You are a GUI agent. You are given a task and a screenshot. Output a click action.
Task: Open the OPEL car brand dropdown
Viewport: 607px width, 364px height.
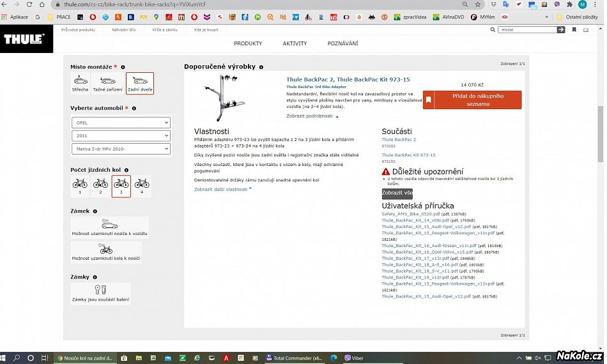pyautogui.click(x=121, y=123)
